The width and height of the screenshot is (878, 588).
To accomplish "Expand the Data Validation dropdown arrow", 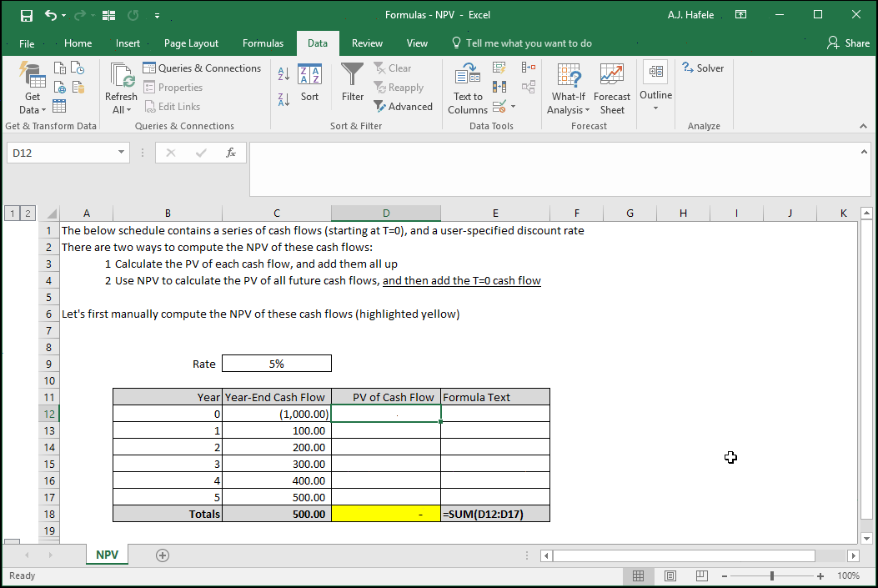I will 513,107.
